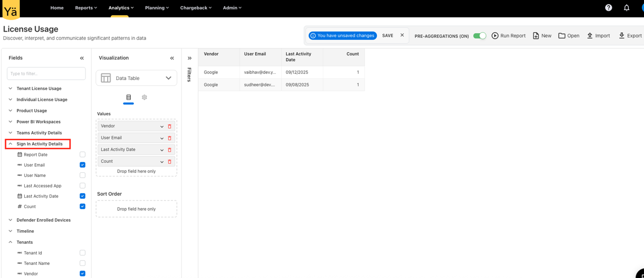Uncheck the Vendor field checkbox

click(83, 273)
